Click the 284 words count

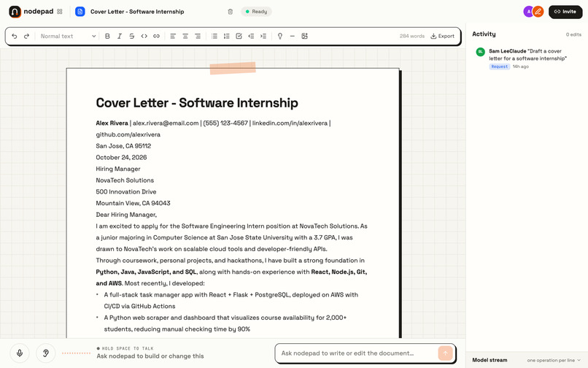411,36
